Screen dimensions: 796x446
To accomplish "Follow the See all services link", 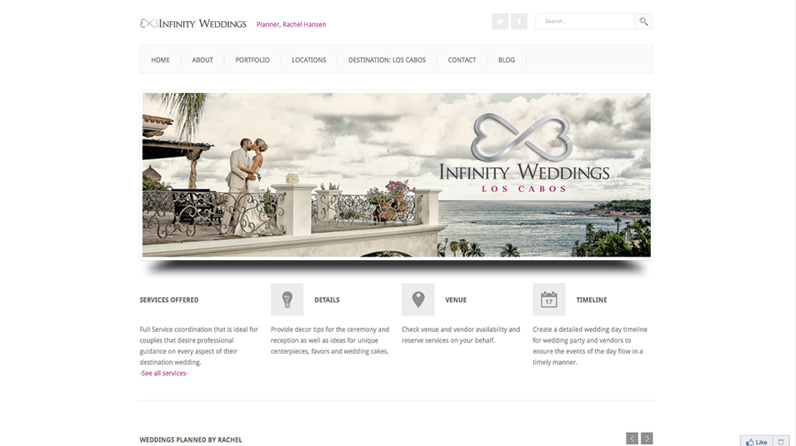I will pos(164,373).
